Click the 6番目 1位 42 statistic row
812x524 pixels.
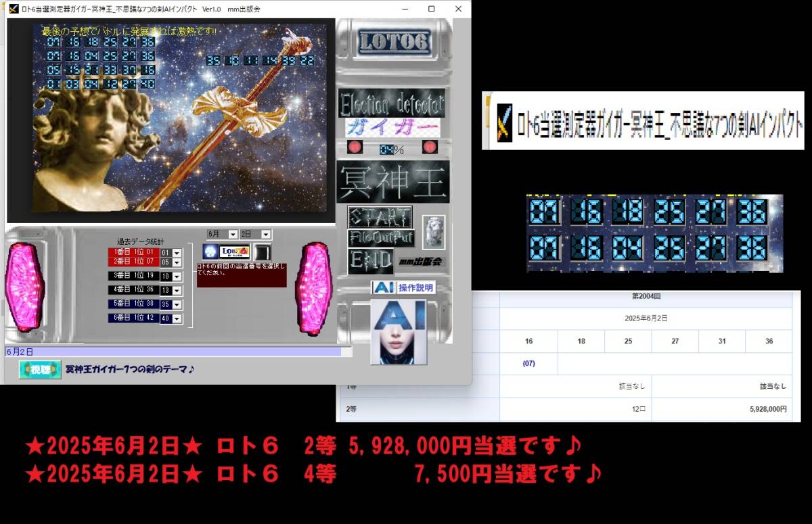[133, 318]
